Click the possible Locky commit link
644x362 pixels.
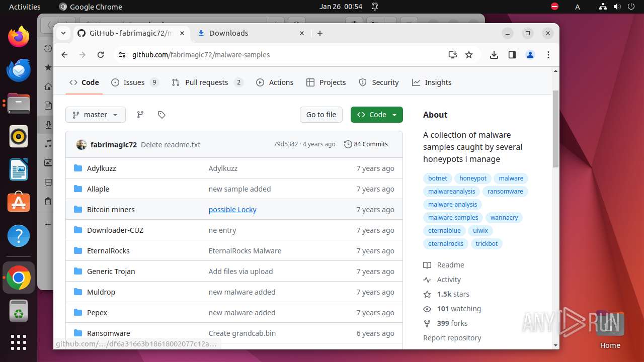pos(232,210)
